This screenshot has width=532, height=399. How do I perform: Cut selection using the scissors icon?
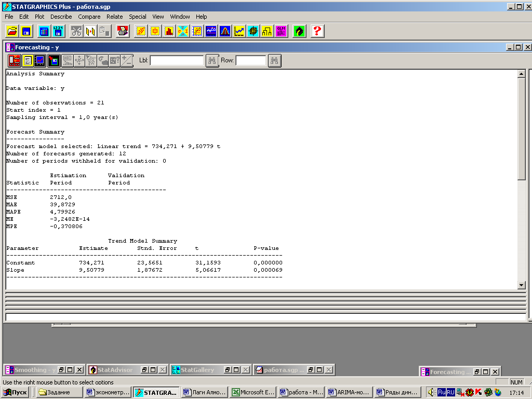pyautogui.click(x=76, y=31)
